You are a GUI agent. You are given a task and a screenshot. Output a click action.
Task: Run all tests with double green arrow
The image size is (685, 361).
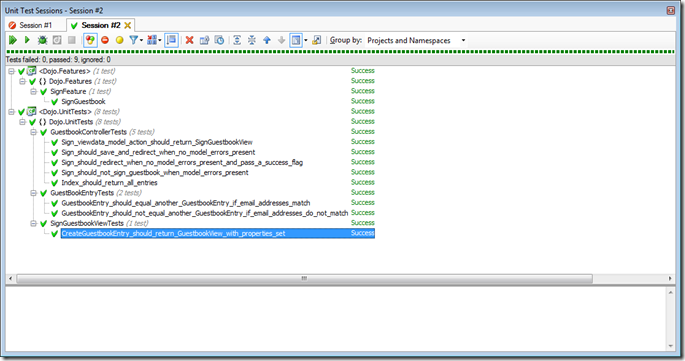[x=13, y=40]
